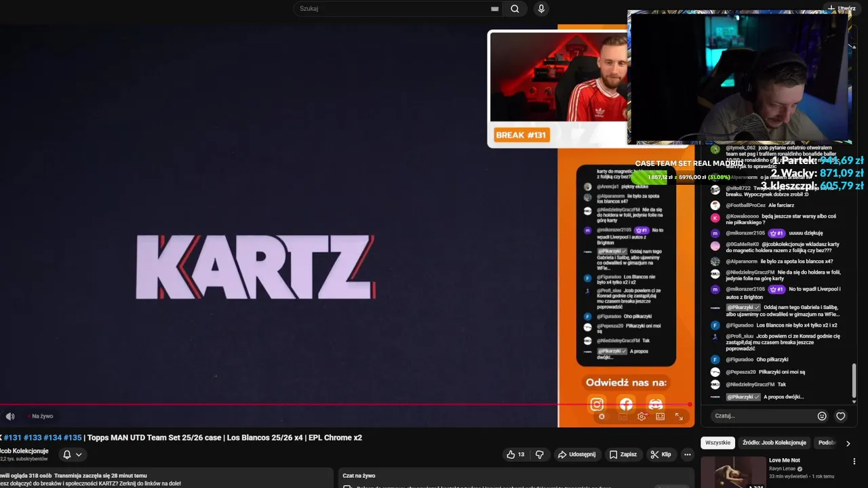Mute the video with the speaker icon
This screenshot has height=488, width=868.
(x=10, y=416)
